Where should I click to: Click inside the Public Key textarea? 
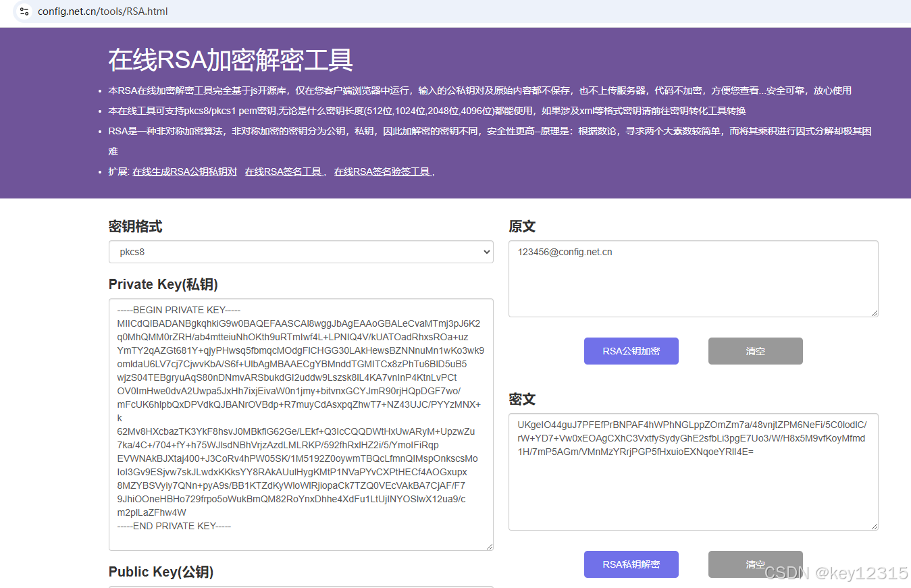[301, 586]
